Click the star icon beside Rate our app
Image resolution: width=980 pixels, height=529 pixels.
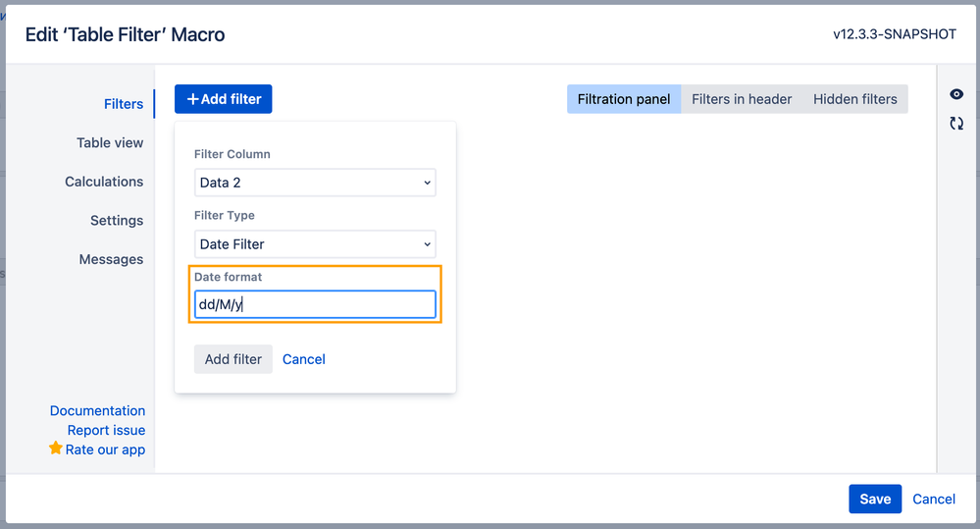56,449
